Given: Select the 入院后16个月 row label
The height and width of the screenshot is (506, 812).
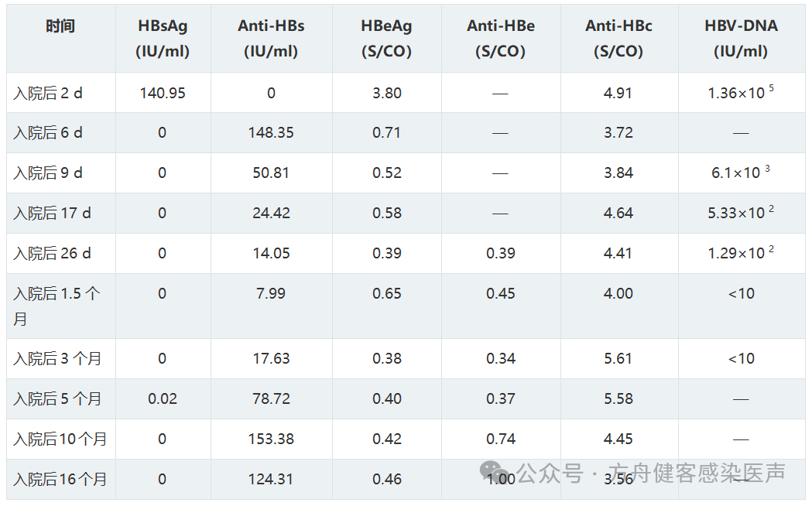Looking at the screenshot, I should (60, 480).
